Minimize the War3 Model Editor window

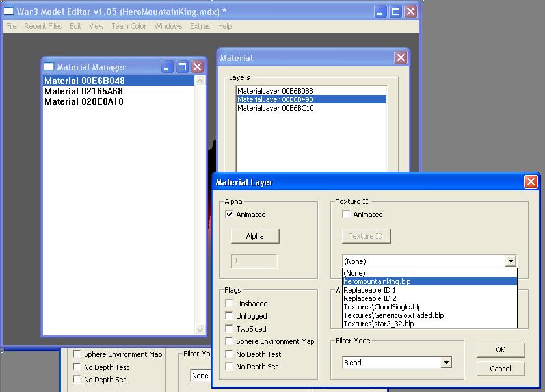[380, 12]
